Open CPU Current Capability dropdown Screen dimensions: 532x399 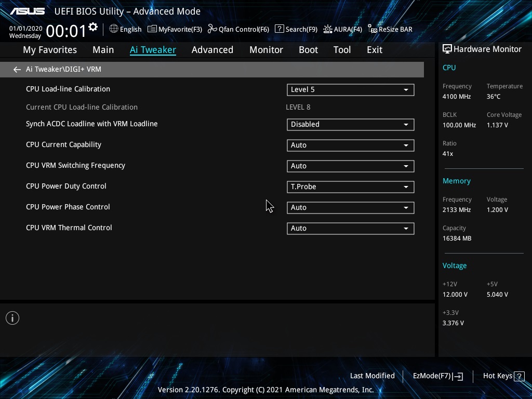351,145
